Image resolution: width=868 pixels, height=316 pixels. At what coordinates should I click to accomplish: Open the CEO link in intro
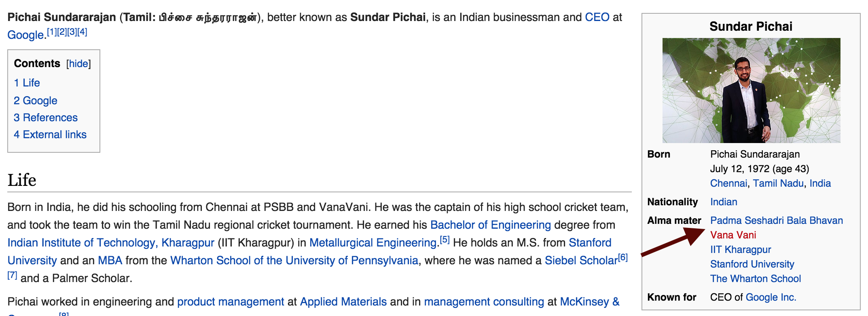[x=597, y=17]
